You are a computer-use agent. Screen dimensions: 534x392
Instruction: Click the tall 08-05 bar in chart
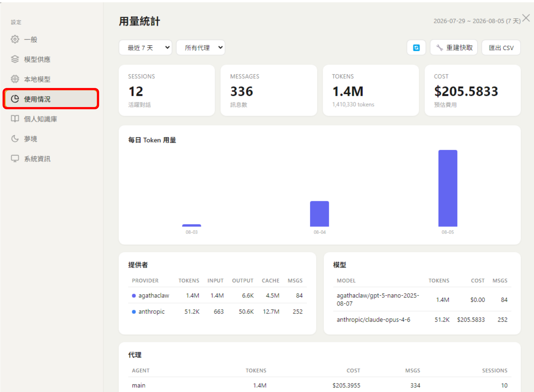click(x=448, y=188)
